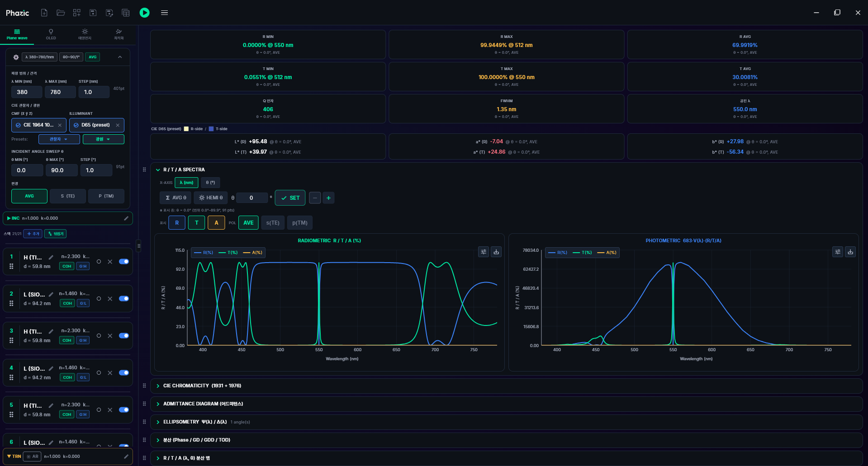868x466 pixels.
Task: Download the radiometric chart via download icon
Action: tap(496, 252)
